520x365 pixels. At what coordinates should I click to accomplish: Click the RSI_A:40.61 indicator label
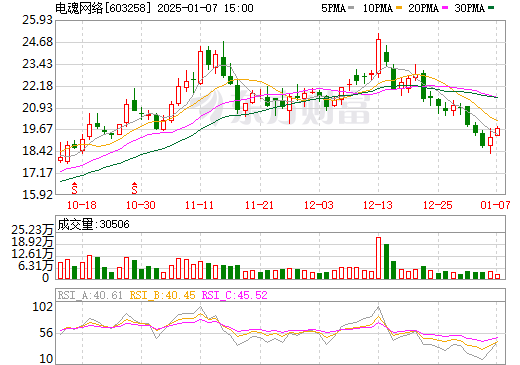pyautogui.click(x=90, y=295)
